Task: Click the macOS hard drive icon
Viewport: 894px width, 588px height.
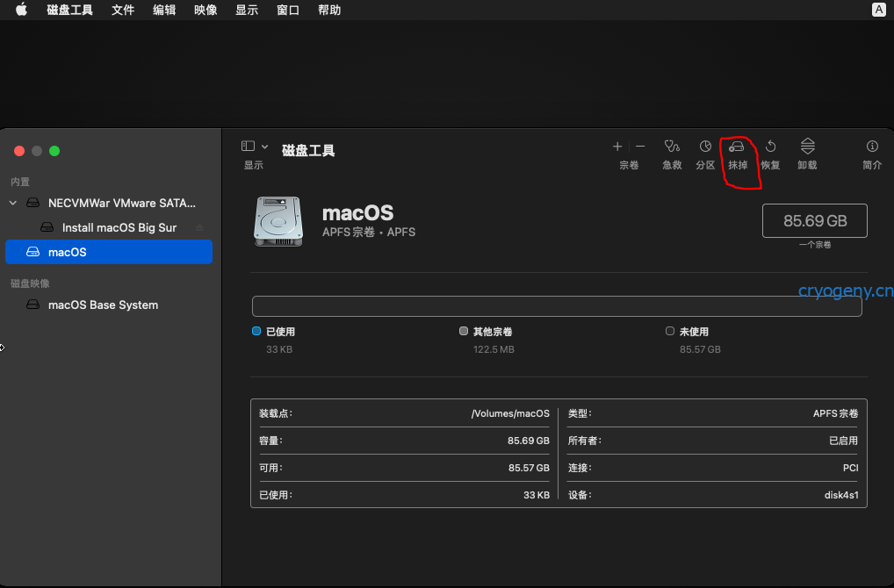Action: (x=278, y=222)
